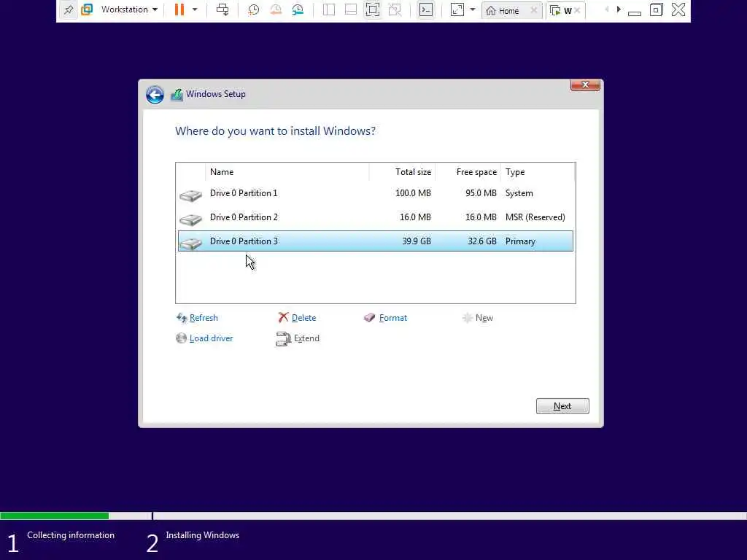The height and width of the screenshot is (560, 747).
Task: Click the MSR (Reserved) type cell
Action: click(x=535, y=217)
